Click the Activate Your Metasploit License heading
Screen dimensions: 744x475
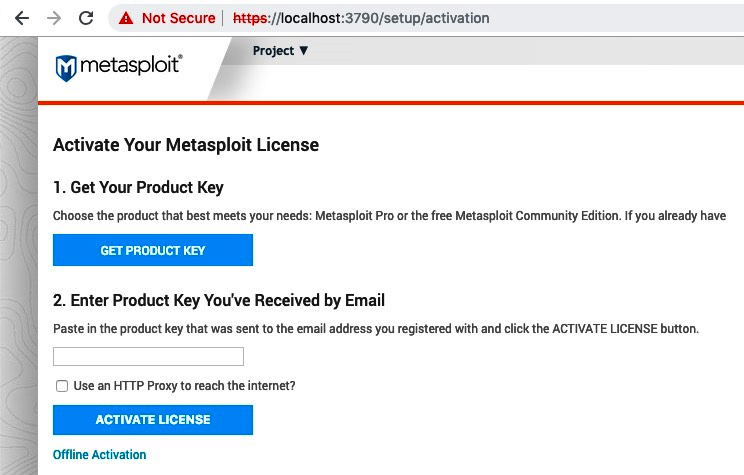click(x=185, y=145)
